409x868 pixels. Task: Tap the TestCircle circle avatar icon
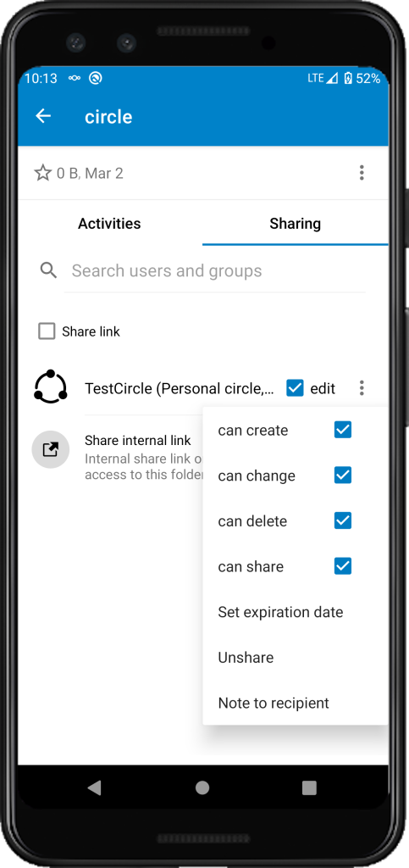[x=50, y=387]
